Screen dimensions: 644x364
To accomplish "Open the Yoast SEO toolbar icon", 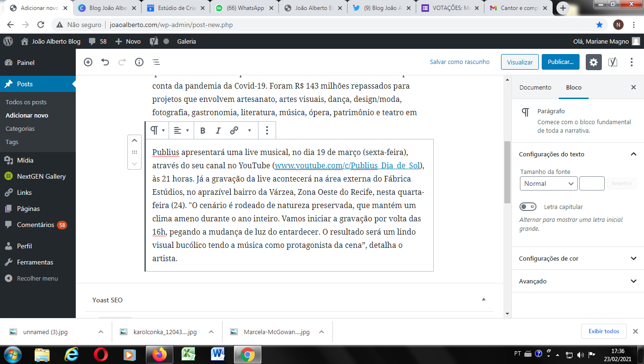I will tap(613, 62).
